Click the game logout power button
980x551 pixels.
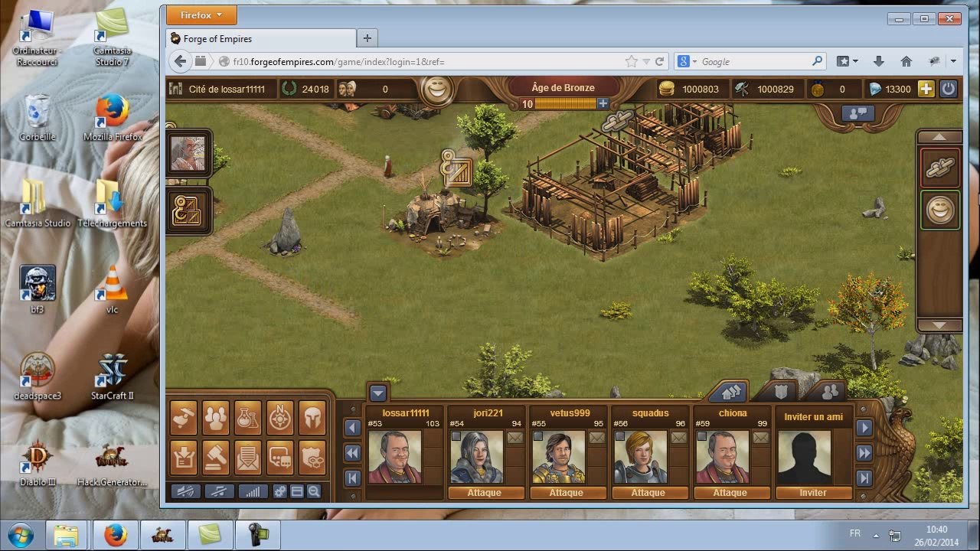[949, 89]
